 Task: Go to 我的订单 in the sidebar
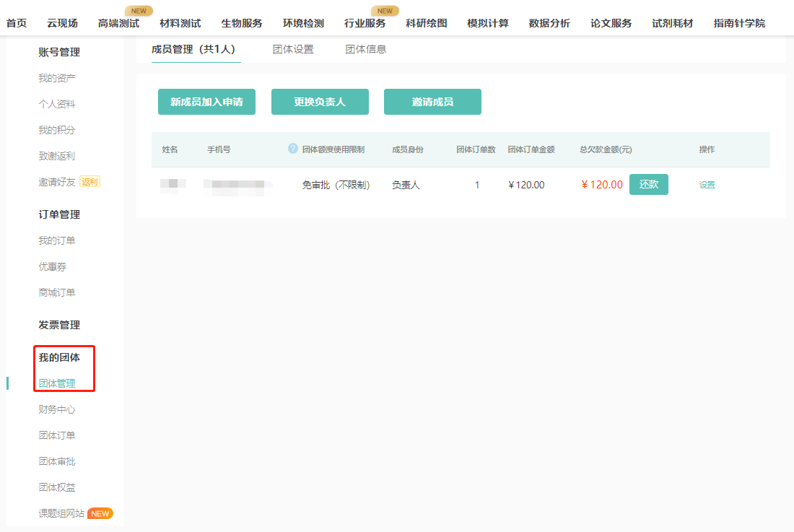pyautogui.click(x=56, y=240)
